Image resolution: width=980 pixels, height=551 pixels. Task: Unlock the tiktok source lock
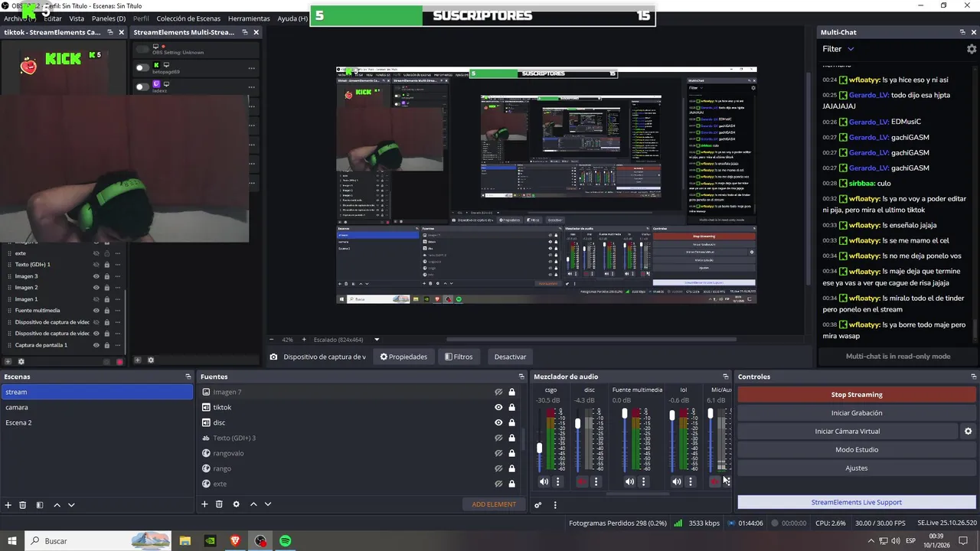[511, 407]
